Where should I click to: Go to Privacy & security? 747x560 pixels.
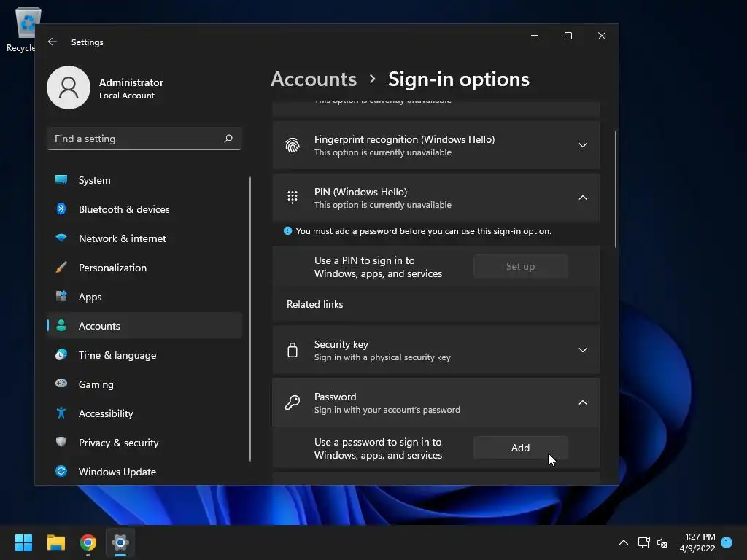click(x=144, y=443)
